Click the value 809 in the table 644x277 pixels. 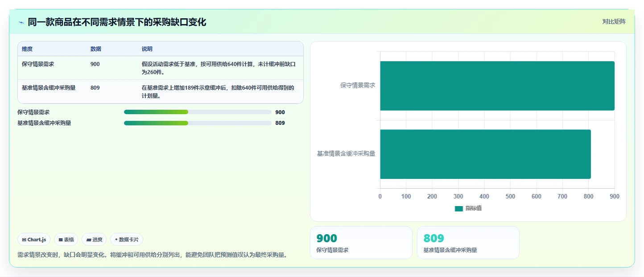(95, 88)
